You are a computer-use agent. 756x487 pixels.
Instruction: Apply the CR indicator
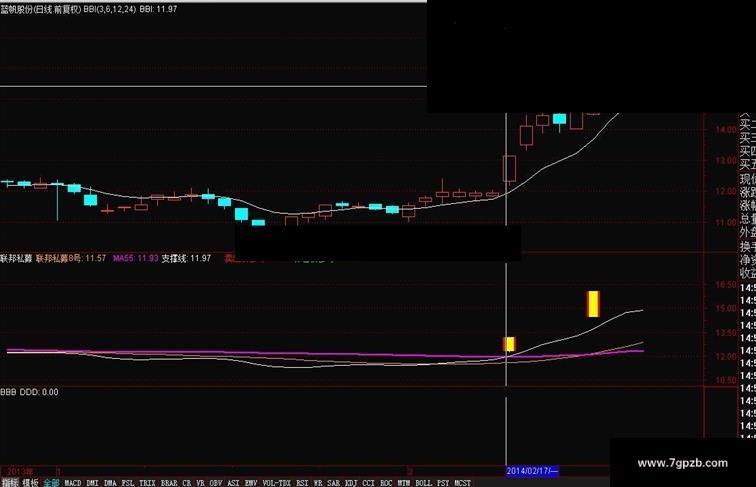(x=187, y=483)
